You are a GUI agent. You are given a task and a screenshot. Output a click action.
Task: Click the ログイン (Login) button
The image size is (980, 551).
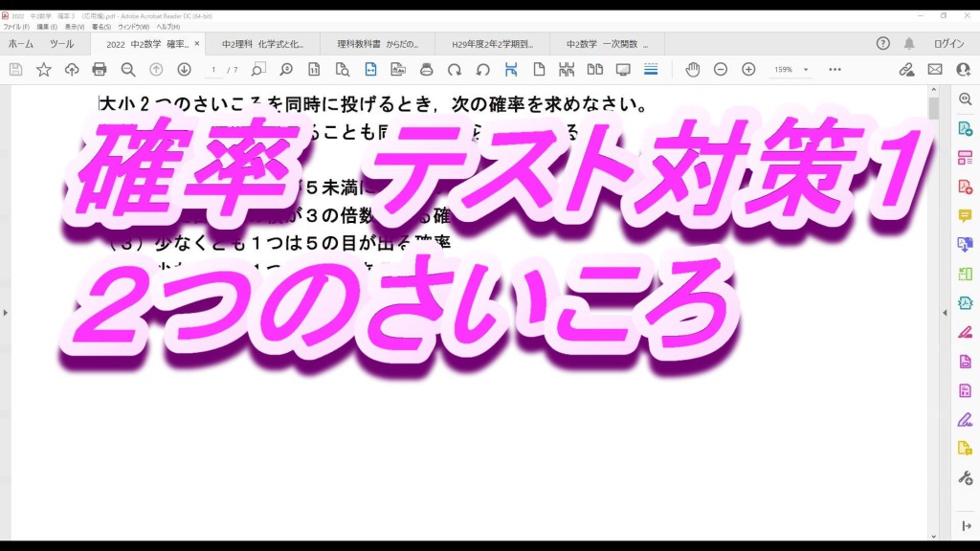point(948,44)
